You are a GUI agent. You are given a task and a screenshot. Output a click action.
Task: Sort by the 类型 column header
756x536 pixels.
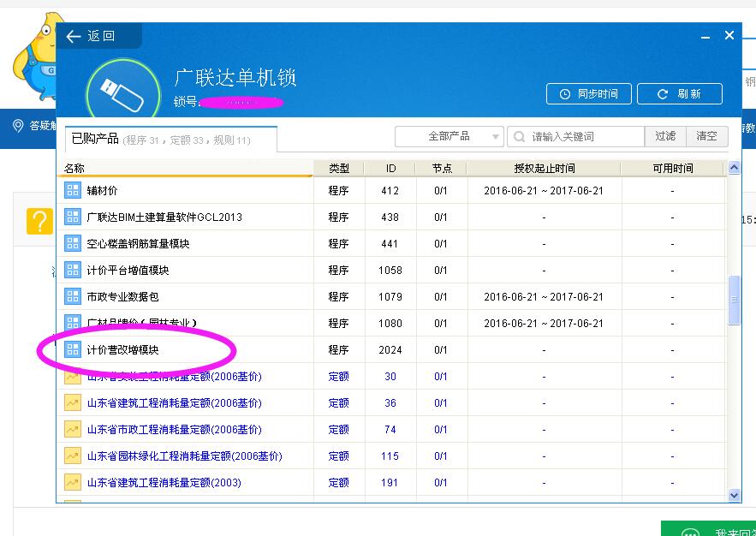tap(339, 168)
